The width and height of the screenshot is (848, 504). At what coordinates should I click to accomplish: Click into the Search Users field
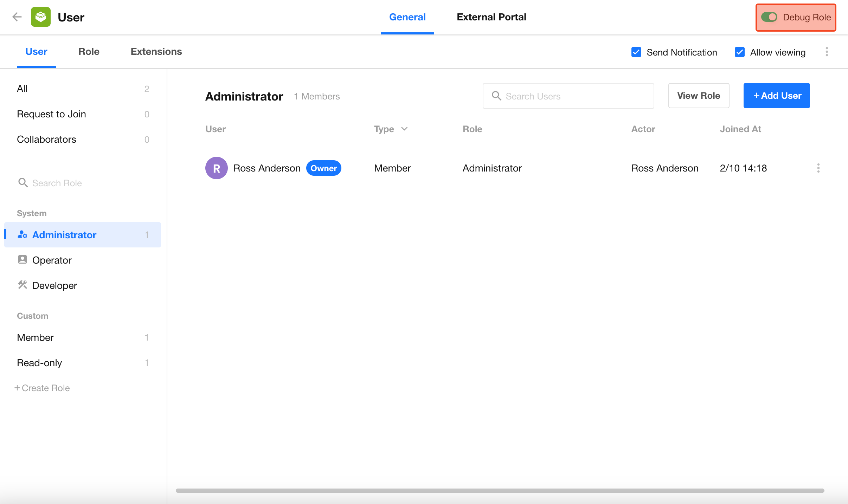568,96
